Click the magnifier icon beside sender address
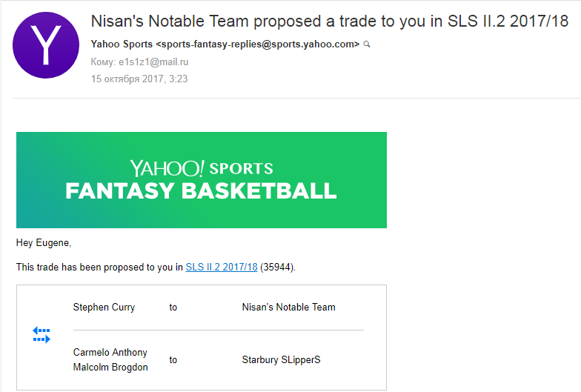The image size is (581, 392). (367, 44)
